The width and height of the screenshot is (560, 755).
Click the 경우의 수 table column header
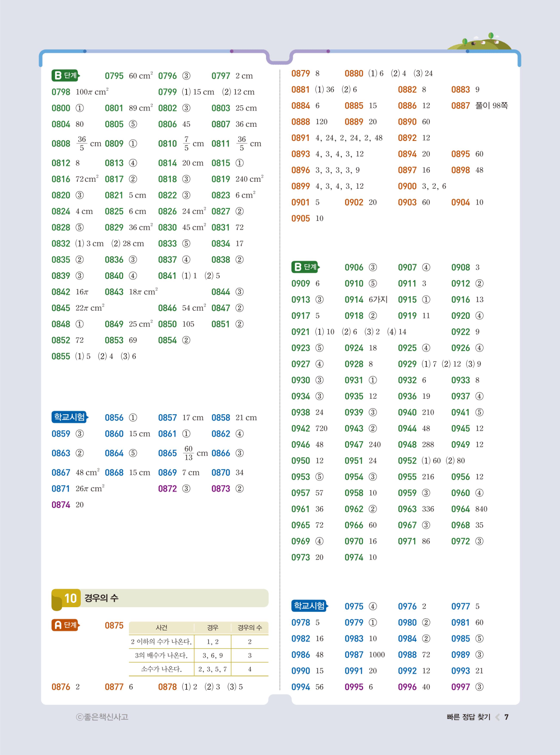tap(249, 628)
